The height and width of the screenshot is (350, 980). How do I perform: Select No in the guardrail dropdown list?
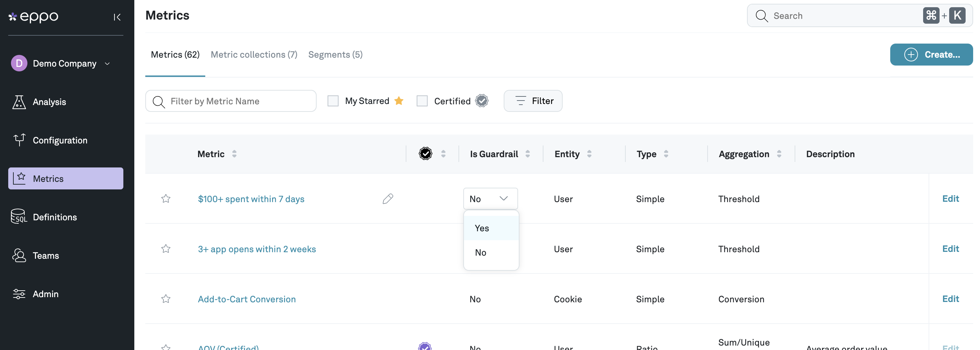pos(491,253)
